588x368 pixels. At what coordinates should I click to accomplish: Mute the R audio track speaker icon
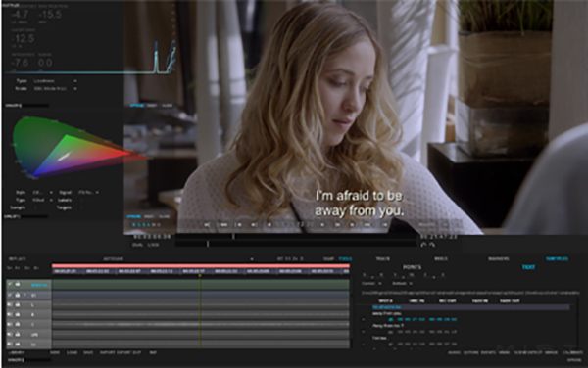[x=10, y=314]
